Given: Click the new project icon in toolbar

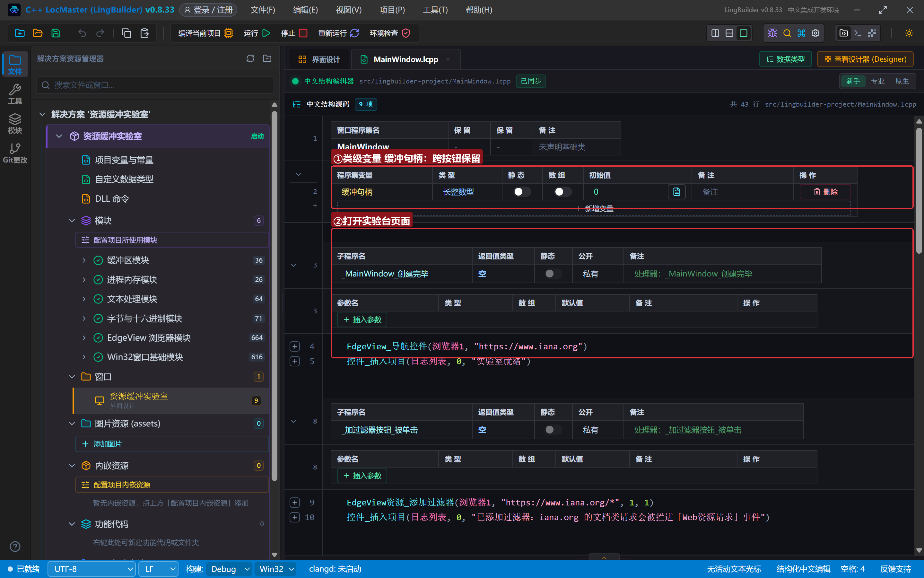Looking at the screenshot, I should [20, 33].
